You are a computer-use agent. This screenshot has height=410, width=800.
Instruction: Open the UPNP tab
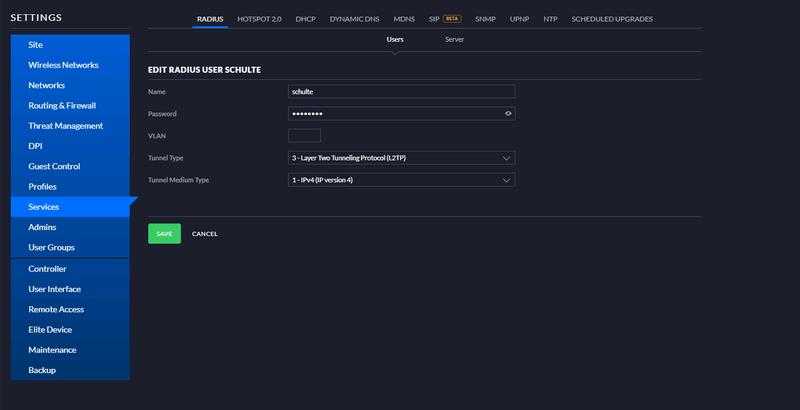click(519, 19)
